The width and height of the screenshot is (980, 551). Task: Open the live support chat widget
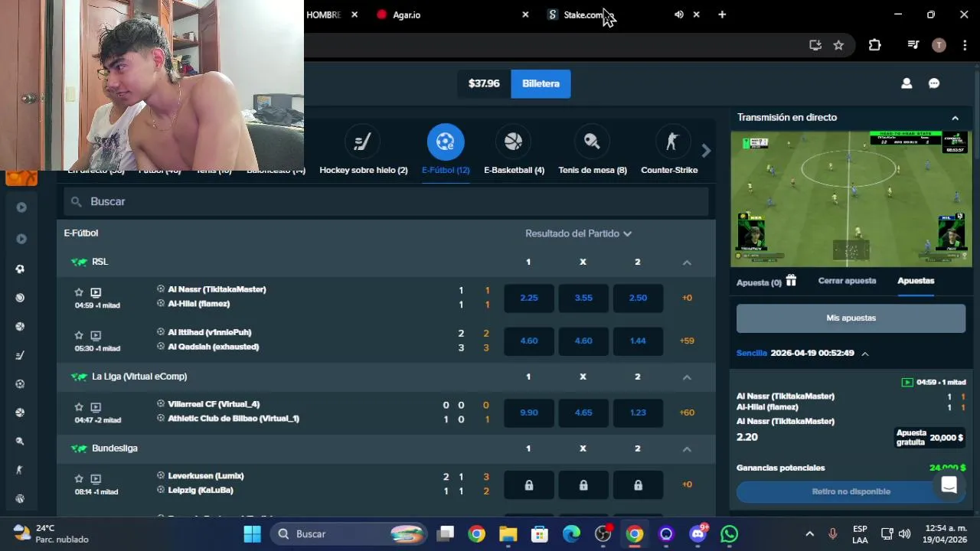(949, 485)
